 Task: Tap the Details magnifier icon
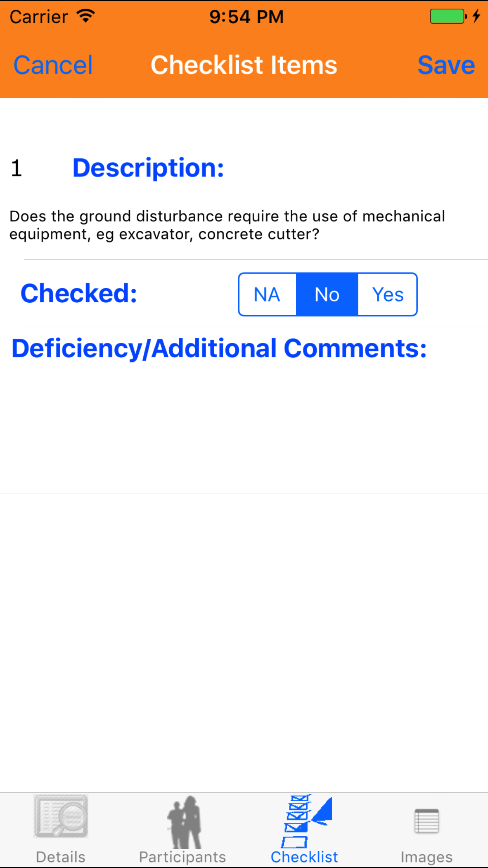tap(61, 816)
